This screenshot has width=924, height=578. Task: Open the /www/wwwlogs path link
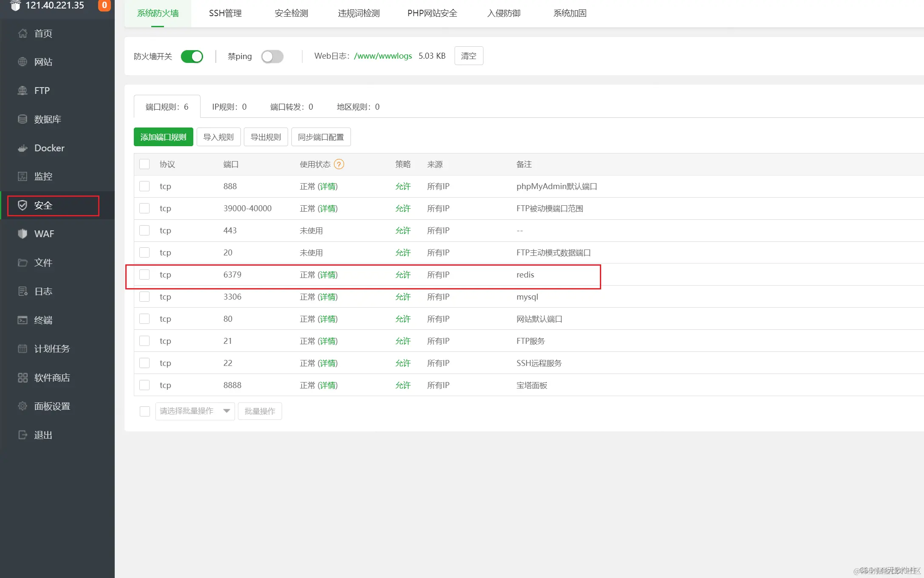coord(383,56)
